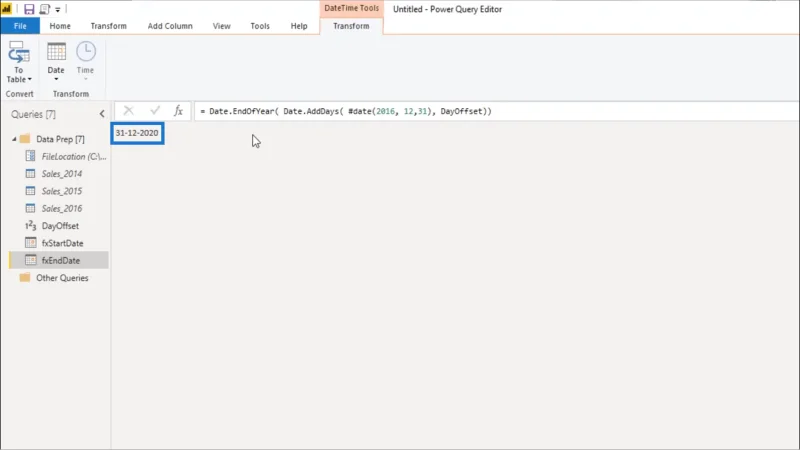Click the 123 type icon beside DayOffset

pyautogui.click(x=31, y=226)
